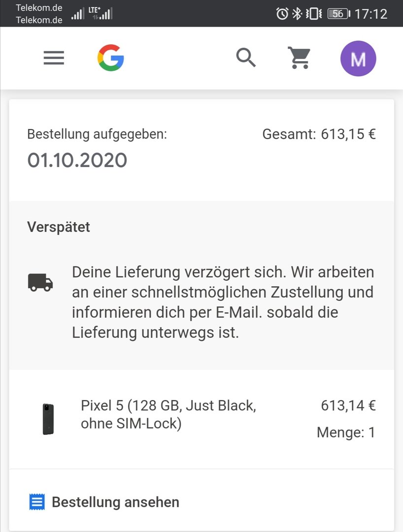The height and width of the screenshot is (532, 403).
Task: Tap the Bluetooth status icon
Action: point(297,14)
